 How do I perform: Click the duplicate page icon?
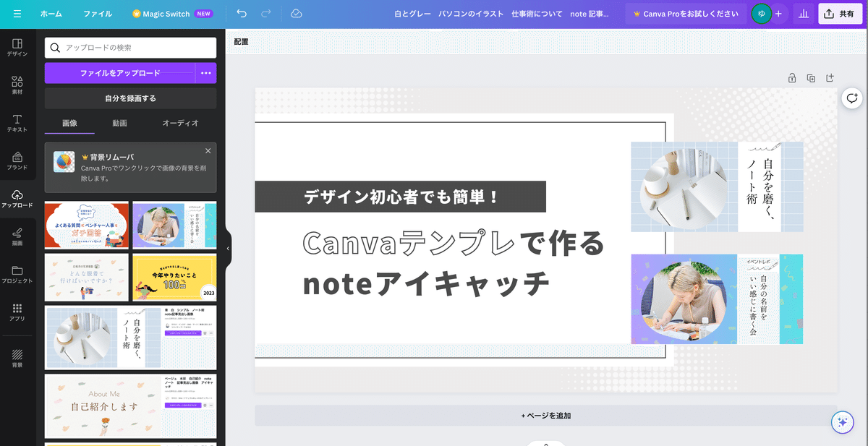pos(811,77)
